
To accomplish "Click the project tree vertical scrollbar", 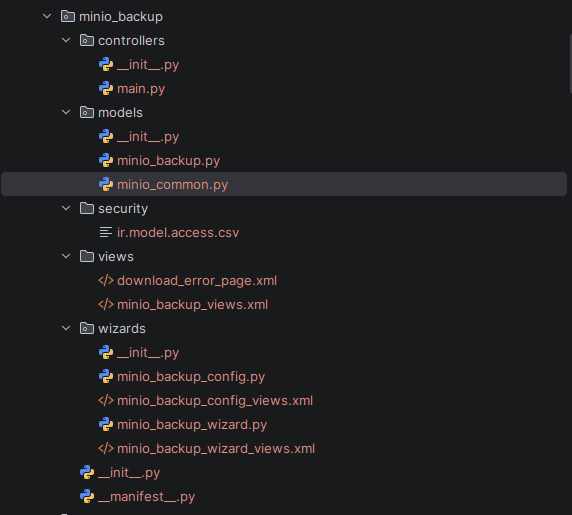I will 570,64.
